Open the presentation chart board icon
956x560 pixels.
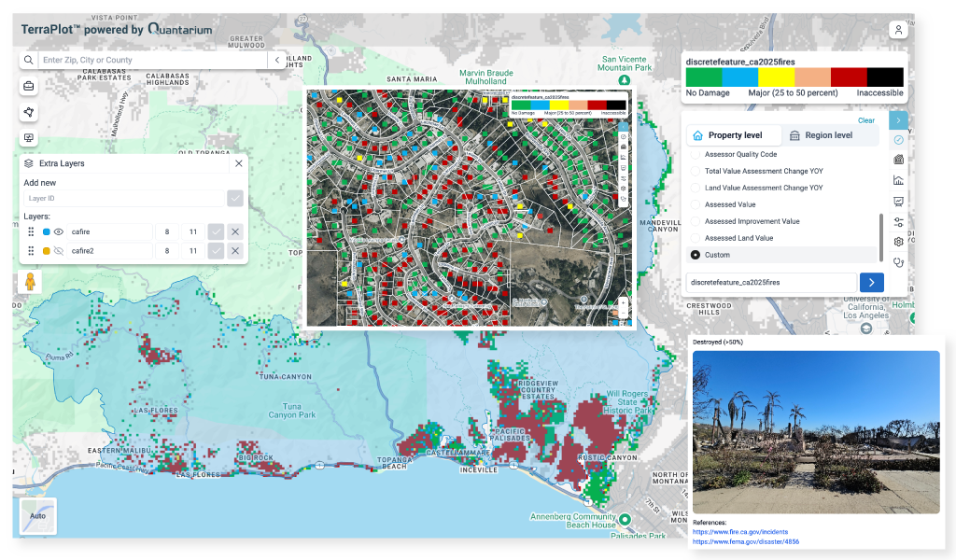pos(899,201)
